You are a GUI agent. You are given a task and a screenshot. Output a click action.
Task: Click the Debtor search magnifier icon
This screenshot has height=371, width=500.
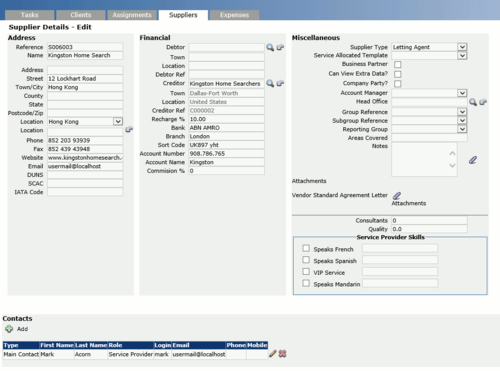point(270,47)
